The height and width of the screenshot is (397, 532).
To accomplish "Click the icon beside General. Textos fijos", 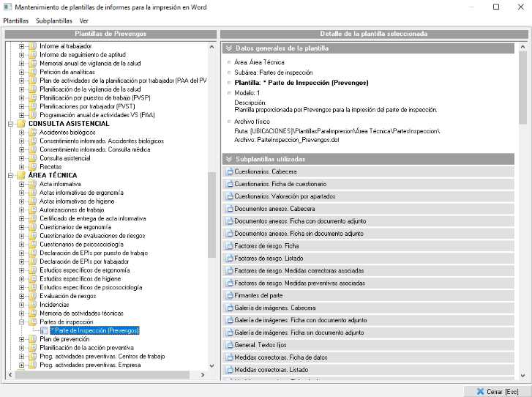I will (229, 344).
